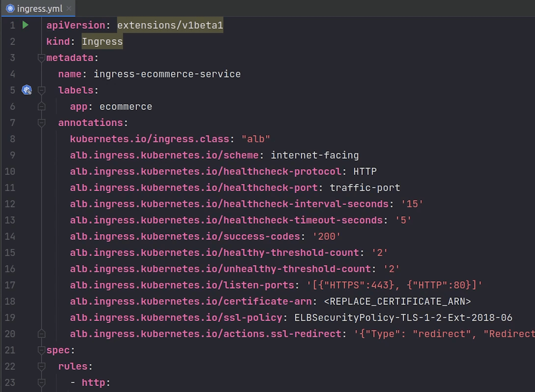Click line number 18 in gutter
The height and width of the screenshot is (392, 535).
(x=10, y=301)
